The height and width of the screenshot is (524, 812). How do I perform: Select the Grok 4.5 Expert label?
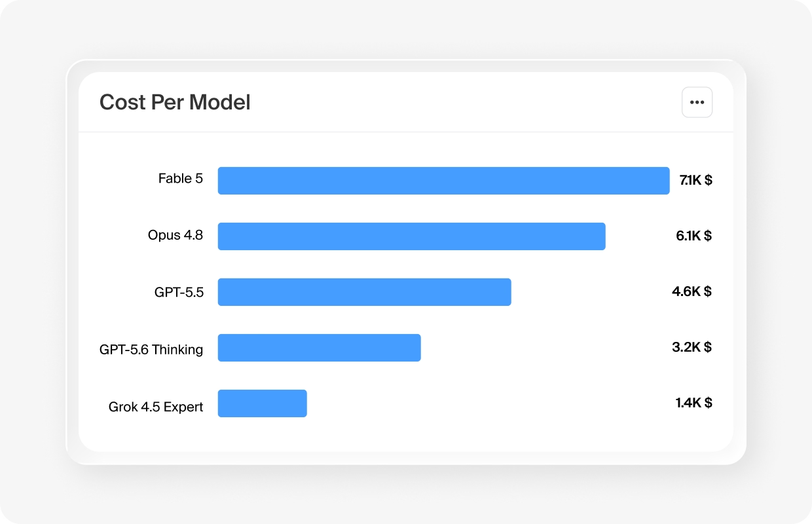156,407
